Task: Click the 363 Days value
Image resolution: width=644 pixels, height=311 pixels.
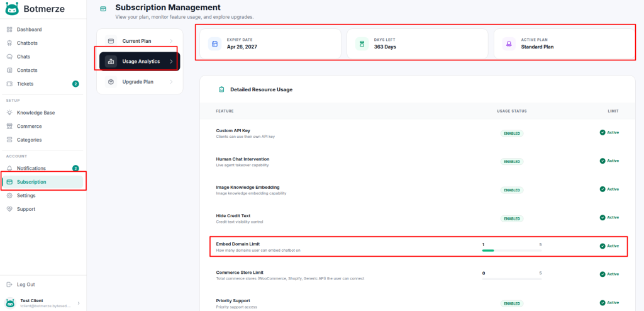Action: tap(385, 47)
